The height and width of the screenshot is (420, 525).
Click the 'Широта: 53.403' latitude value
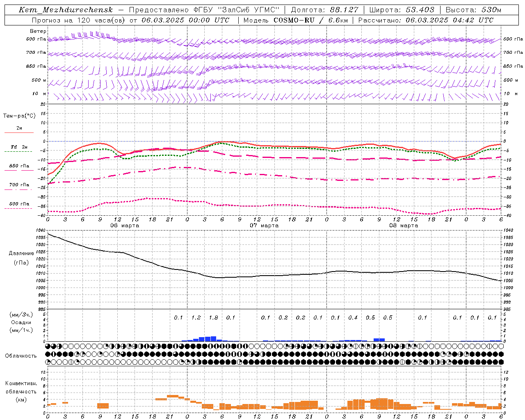tap(402, 10)
